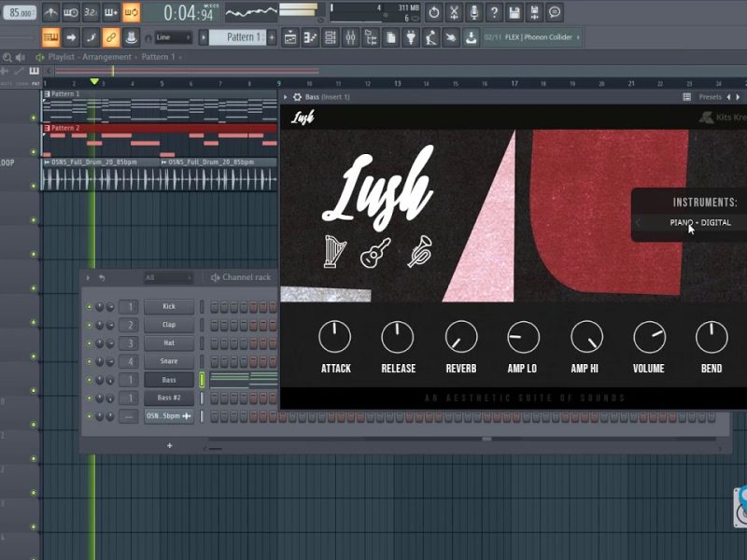Select the next preset arrow in plugin header

click(x=738, y=97)
